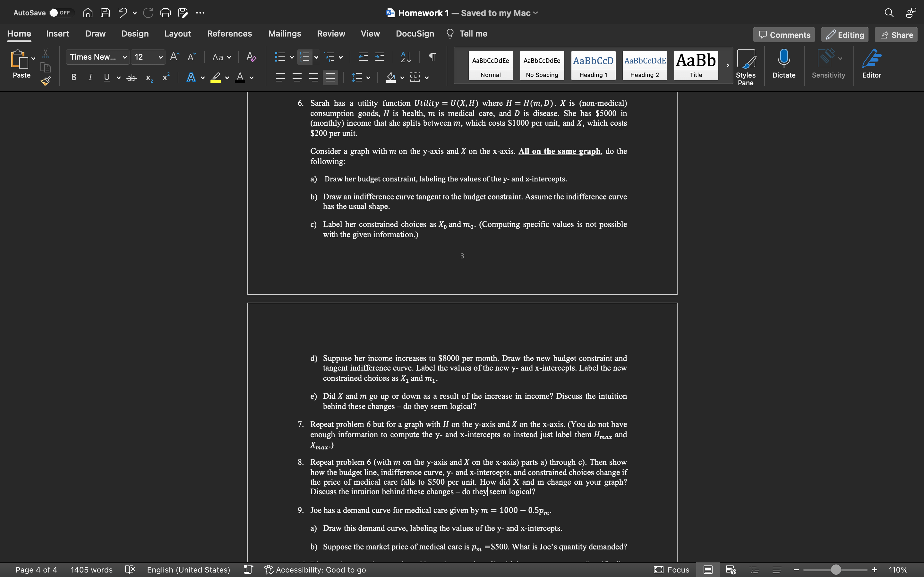This screenshot has height=577, width=924.
Task: Open the Comments button
Action: [784, 35]
